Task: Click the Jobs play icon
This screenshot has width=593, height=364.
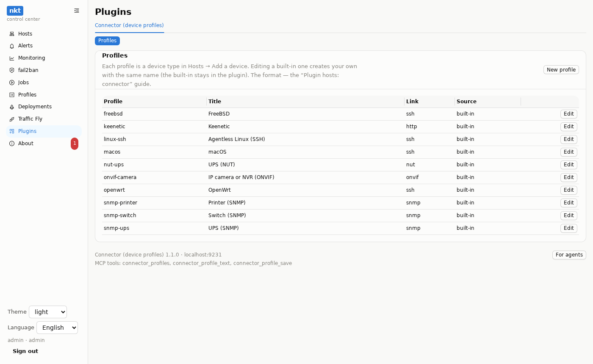Action: pyautogui.click(x=12, y=83)
